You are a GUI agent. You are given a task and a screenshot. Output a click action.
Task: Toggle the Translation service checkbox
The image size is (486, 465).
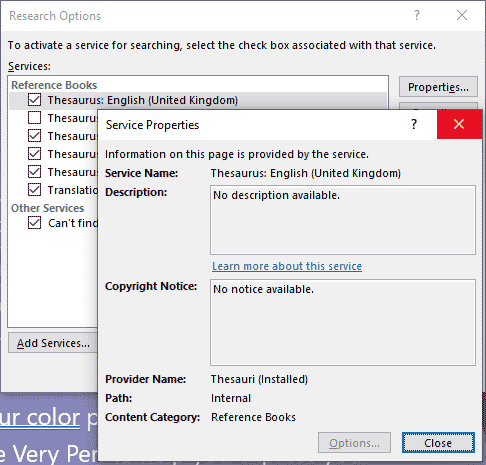(34, 190)
